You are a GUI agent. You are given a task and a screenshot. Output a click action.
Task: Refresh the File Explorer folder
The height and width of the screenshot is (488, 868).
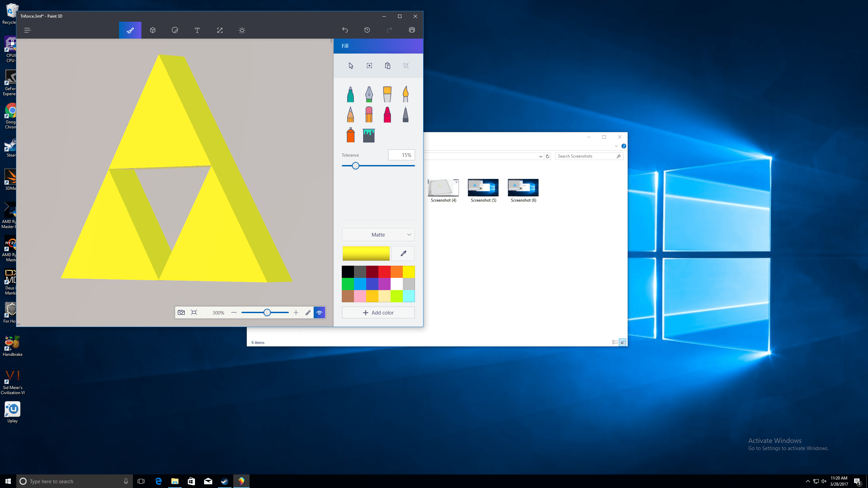point(548,156)
